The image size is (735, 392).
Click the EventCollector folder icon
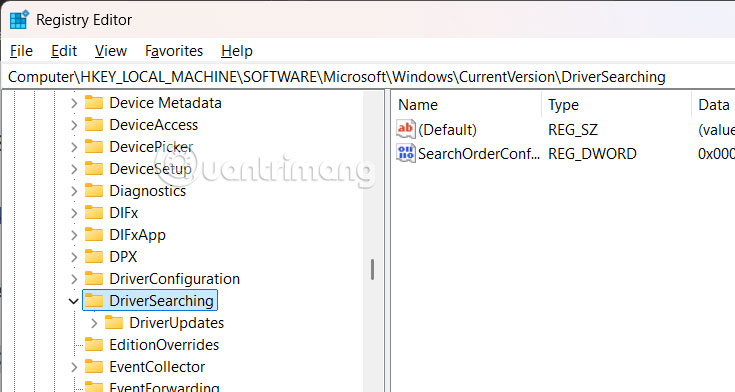(94, 367)
